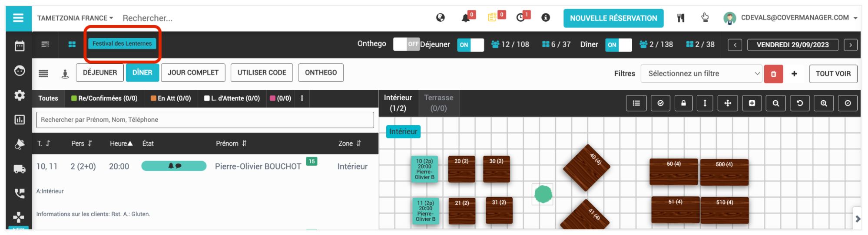Switch to list layout icon in dark bar
Screen dimensions: 868x235
coord(45,44)
